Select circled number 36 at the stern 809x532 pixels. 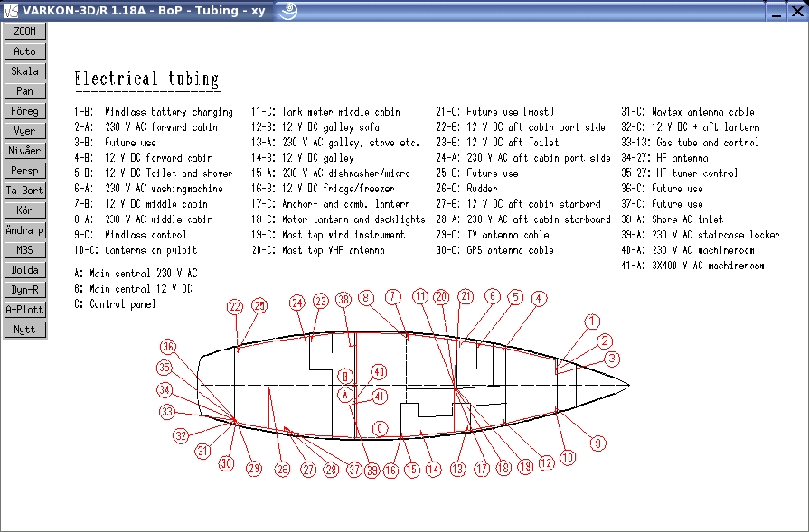point(168,347)
